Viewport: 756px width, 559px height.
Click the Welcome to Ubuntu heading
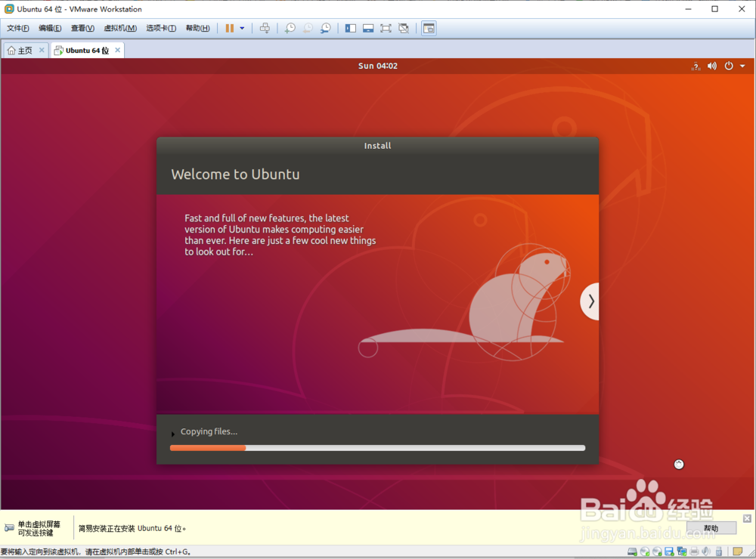coord(235,174)
